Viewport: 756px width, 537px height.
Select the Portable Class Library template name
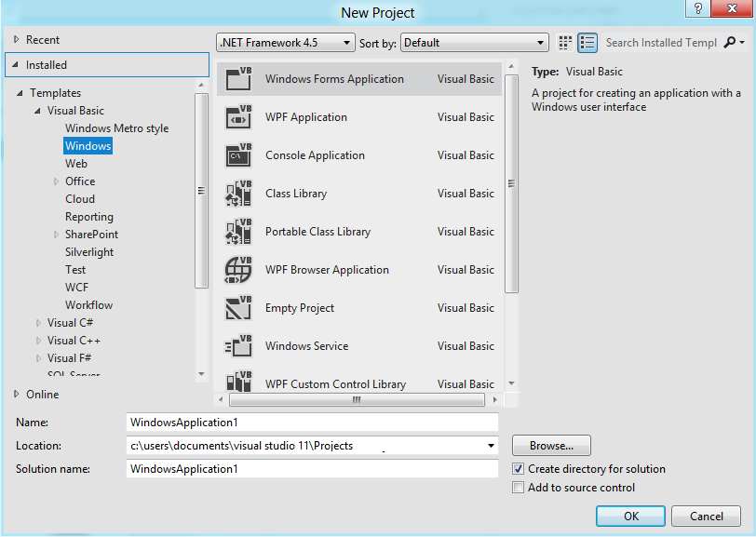click(317, 232)
